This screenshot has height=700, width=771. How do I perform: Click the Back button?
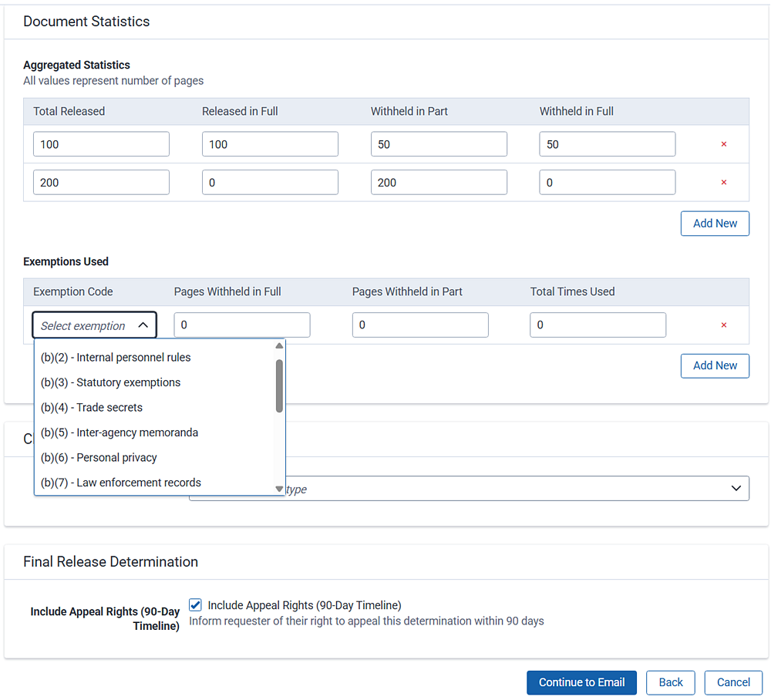pos(670,682)
